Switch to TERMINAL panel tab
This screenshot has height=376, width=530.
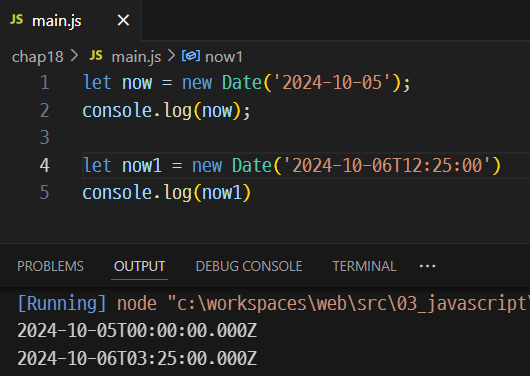tap(364, 266)
